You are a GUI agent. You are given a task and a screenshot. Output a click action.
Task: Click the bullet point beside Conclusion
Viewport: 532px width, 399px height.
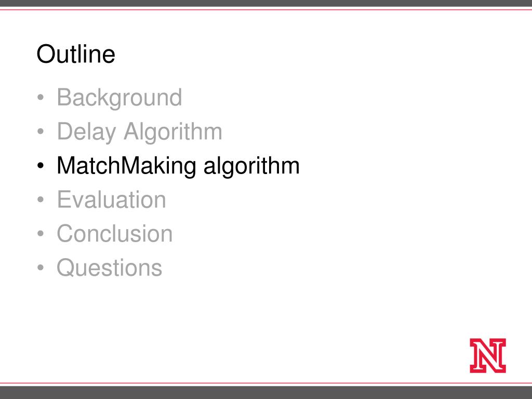click(x=41, y=233)
